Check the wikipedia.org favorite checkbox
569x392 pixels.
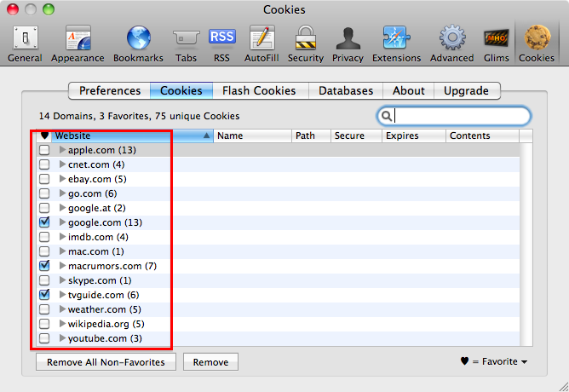tap(44, 324)
